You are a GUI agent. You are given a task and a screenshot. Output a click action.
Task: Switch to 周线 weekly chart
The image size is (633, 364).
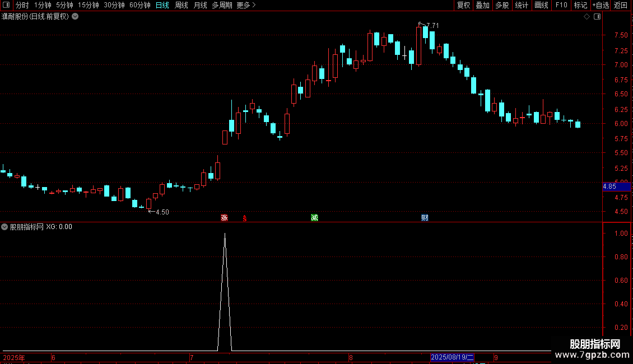click(x=181, y=5)
